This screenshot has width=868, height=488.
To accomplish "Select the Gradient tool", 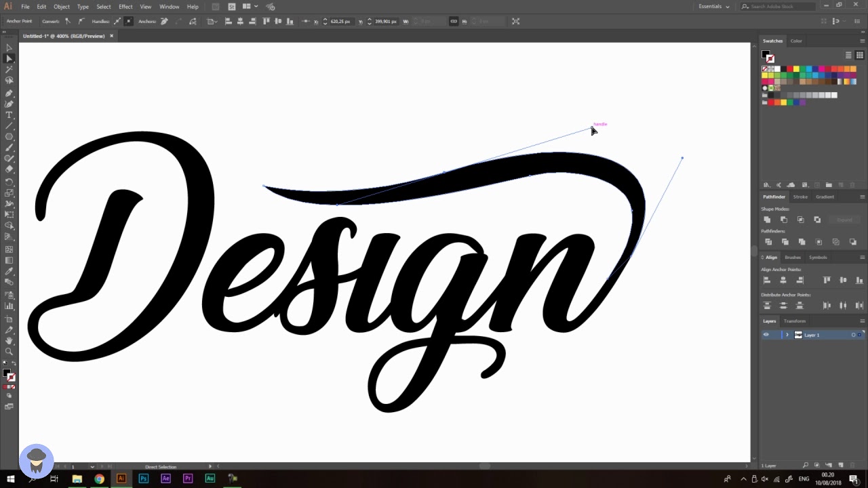I will [x=9, y=260].
